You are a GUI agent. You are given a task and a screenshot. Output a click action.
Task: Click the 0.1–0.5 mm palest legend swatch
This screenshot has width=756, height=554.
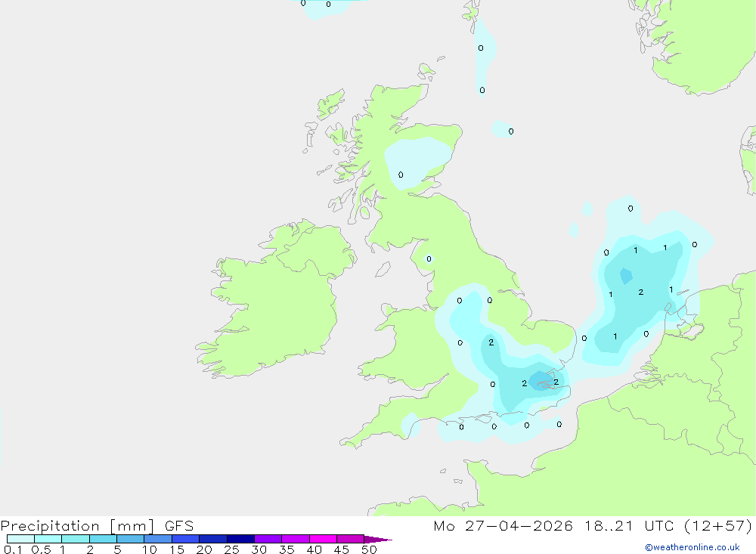point(20,539)
